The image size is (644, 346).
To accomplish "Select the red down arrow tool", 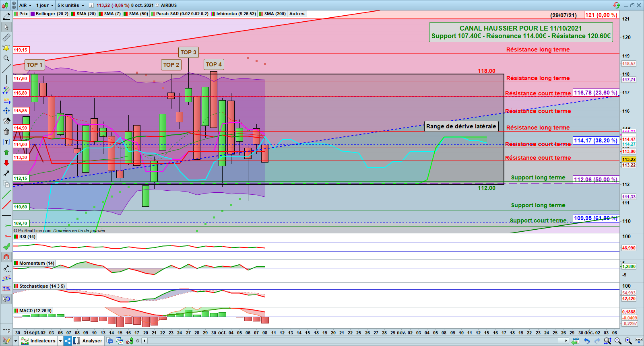I will pyautogui.click(x=6, y=163).
